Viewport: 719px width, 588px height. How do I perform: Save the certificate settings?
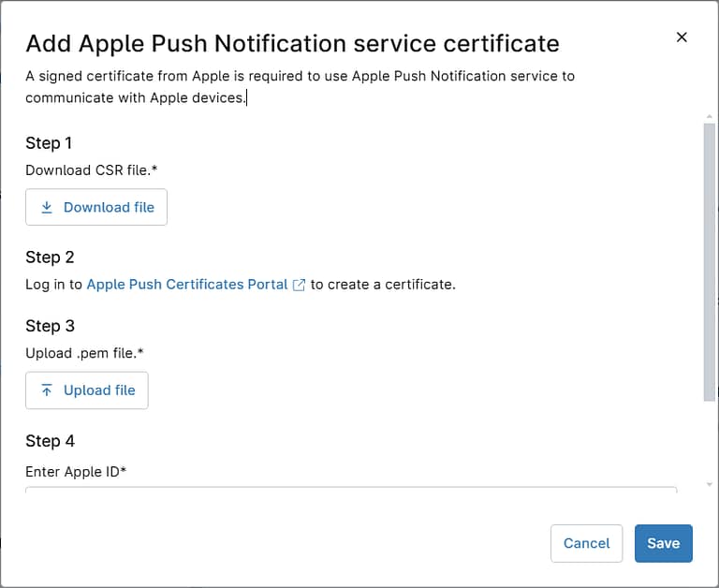pos(663,543)
